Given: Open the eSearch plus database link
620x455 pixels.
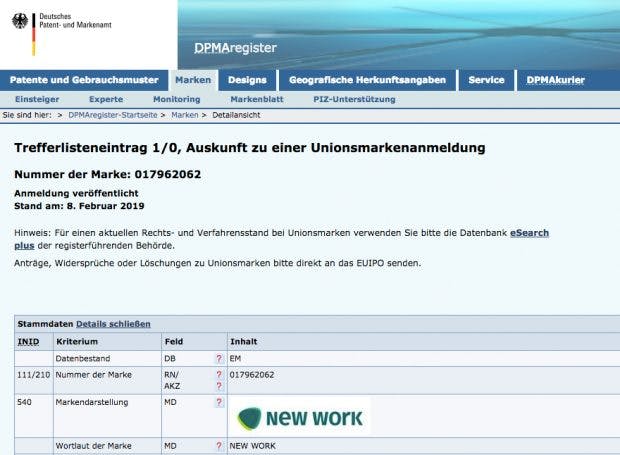Looking at the screenshot, I should pos(529,233).
